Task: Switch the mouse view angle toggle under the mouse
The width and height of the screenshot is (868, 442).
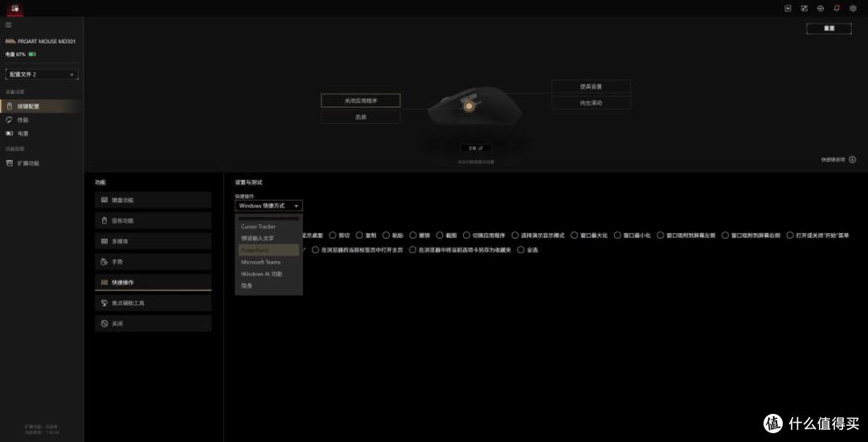Action: (476, 148)
